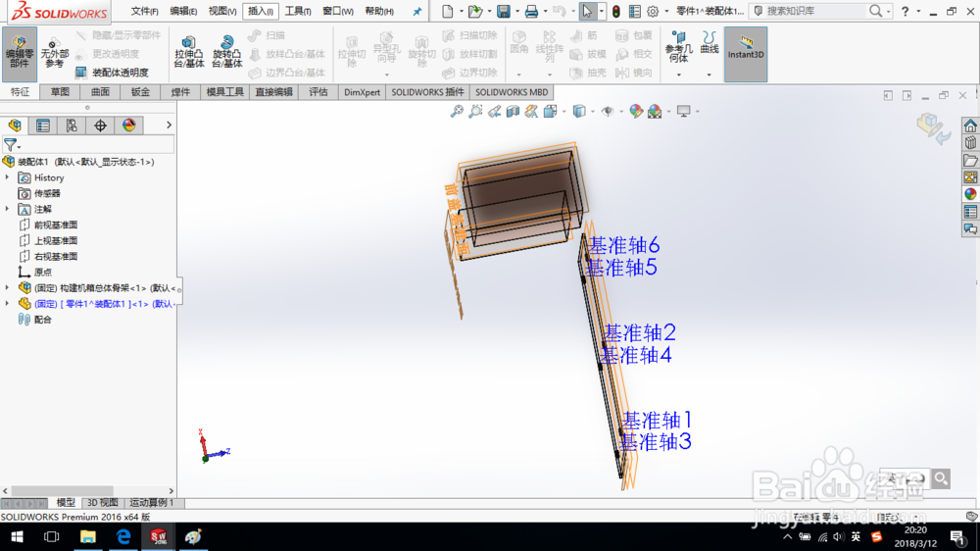This screenshot has width=980, height=551.
Task: Open Display Style cube icon
Action: (x=579, y=112)
